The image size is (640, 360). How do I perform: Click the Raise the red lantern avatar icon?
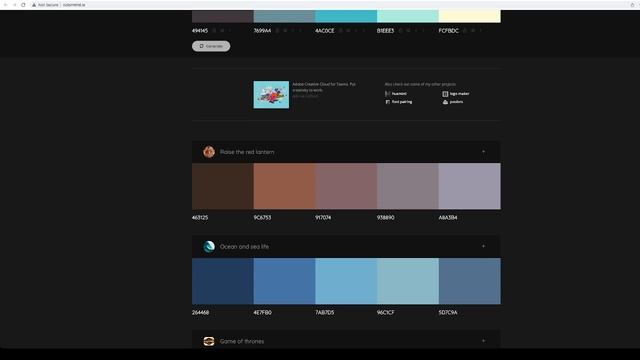coord(209,152)
